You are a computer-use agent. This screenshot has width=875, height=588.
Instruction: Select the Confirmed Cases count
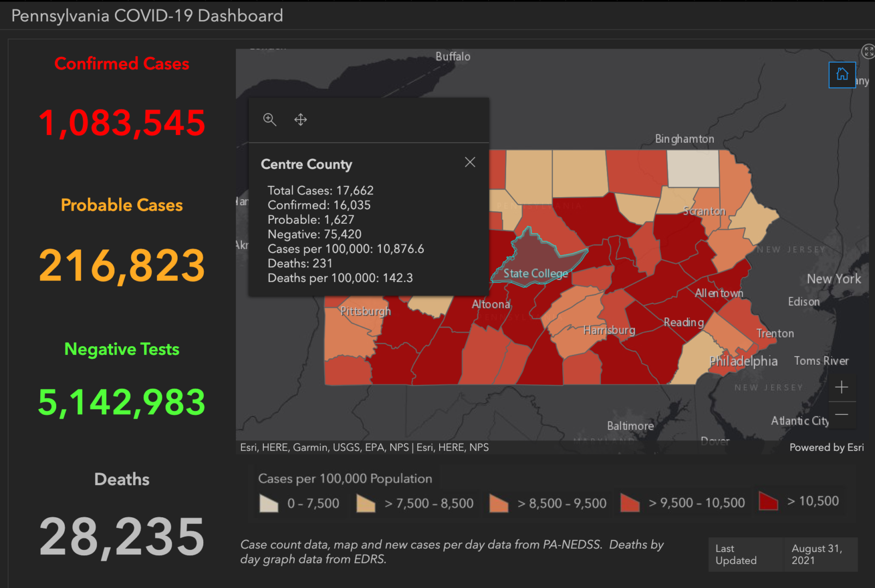(x=121, y=122)
